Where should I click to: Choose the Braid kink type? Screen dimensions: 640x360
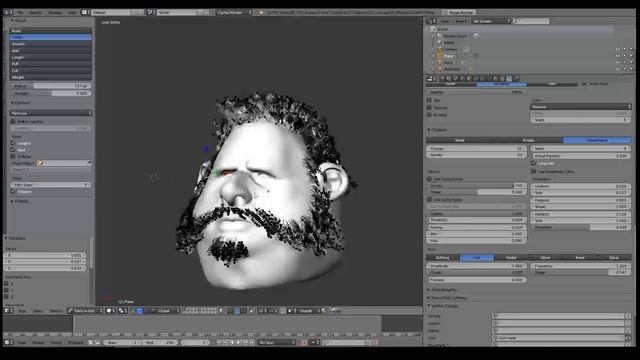(x=580, y=258)
